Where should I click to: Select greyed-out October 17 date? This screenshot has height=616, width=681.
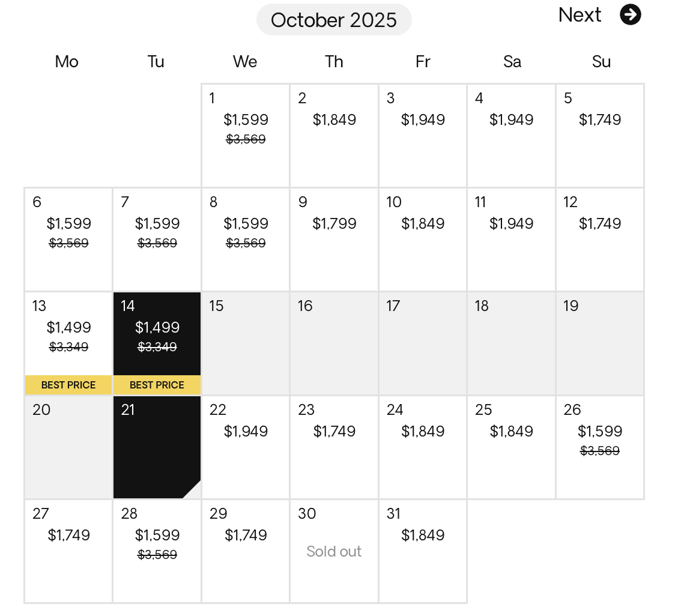click(423, 343)
